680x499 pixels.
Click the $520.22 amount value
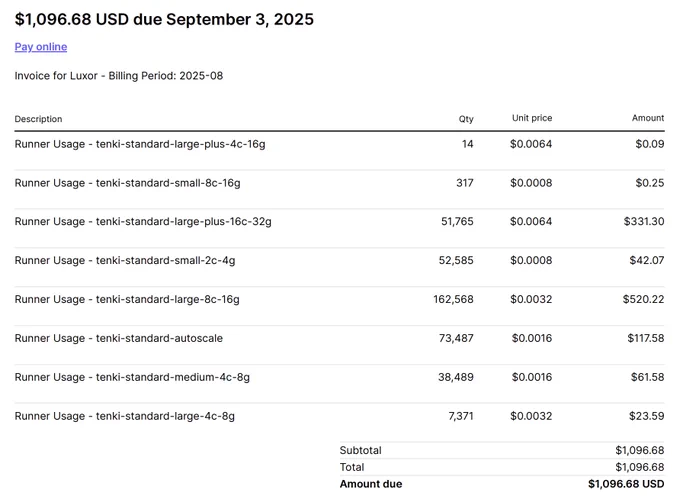pyautogui.click(x=644, y=299)
